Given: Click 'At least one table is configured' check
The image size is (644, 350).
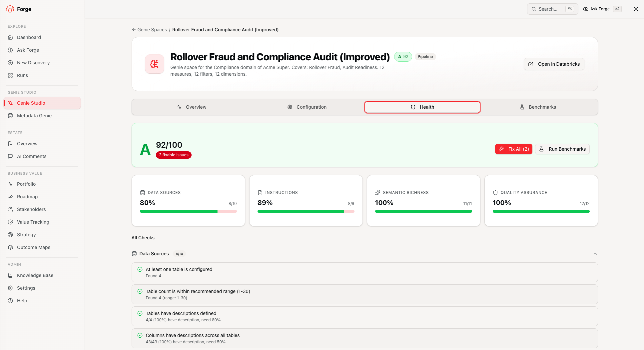Looking at the screenshot, I should pos(364,272).
